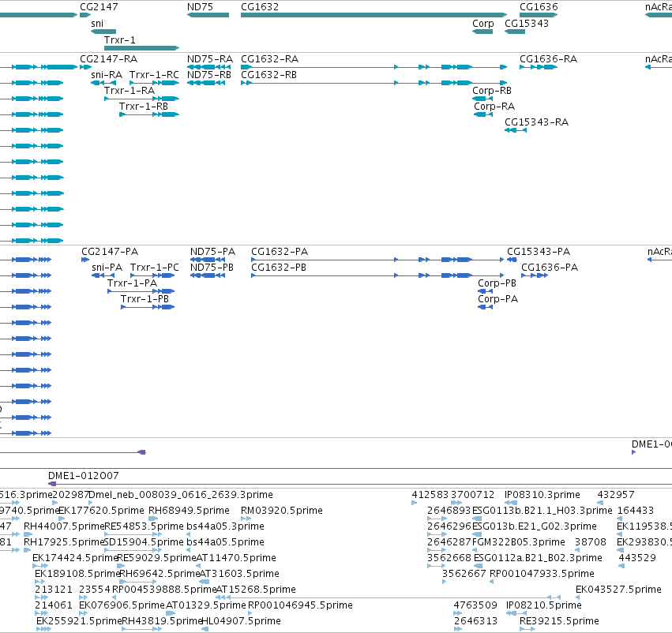Viewport: 672px width, 633px height.
Task: Select feature 432957
Action: coord(616,495)
